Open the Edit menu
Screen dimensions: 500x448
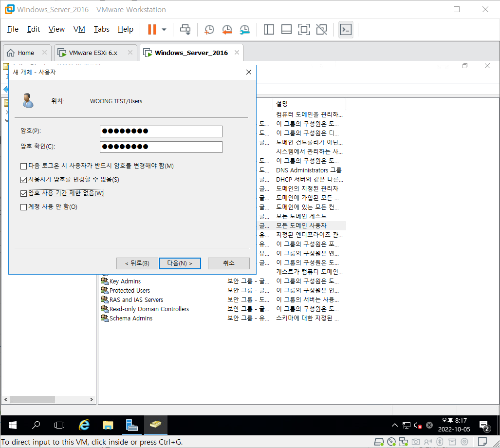pyautogui.click(x=34, y=29)
